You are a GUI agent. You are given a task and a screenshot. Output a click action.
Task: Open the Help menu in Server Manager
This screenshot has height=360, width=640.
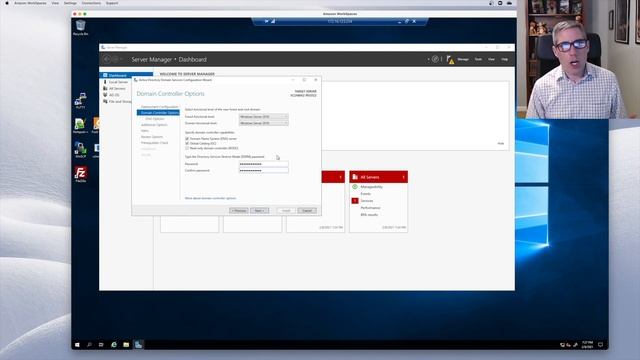click(504, 60)
